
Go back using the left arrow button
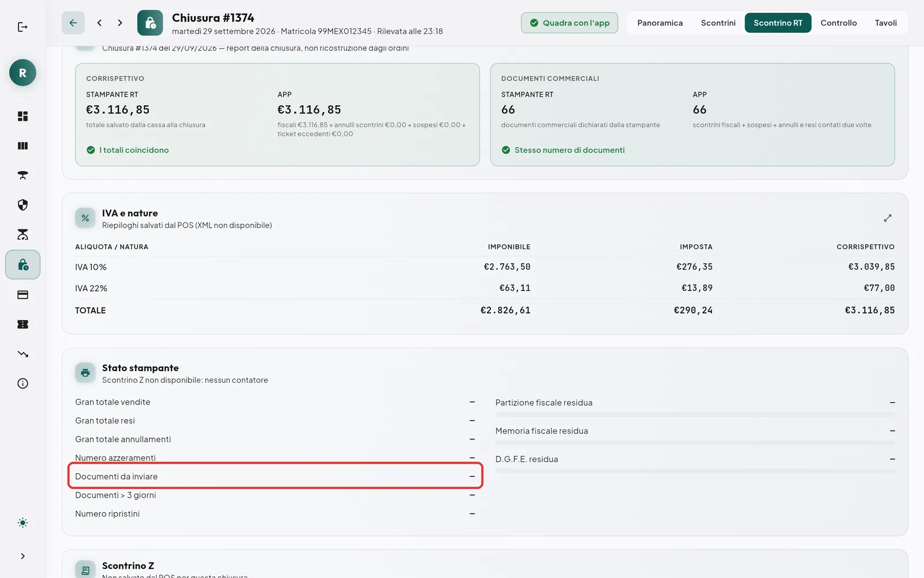73,23
